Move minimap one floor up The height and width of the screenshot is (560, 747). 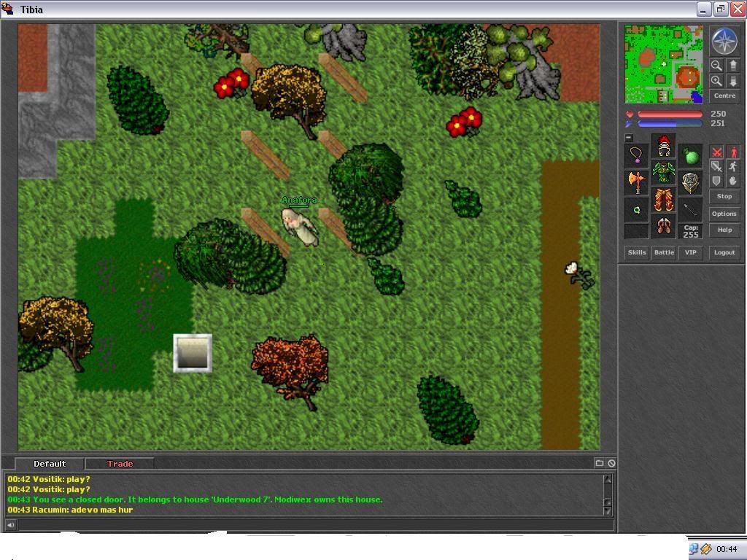[733, 65]
